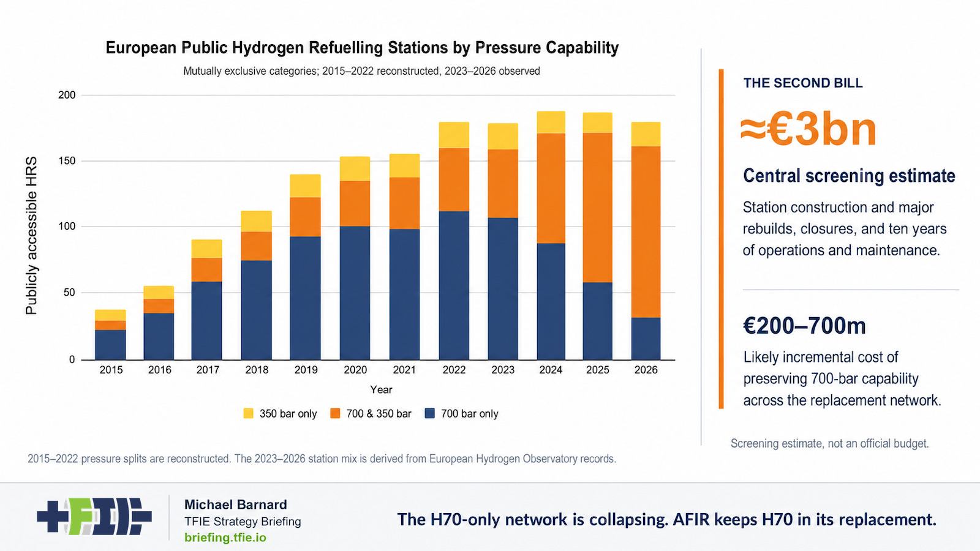Click the subtitle 'Mutually exclusive categories'

pyautogui.click(x=361, y=71)
